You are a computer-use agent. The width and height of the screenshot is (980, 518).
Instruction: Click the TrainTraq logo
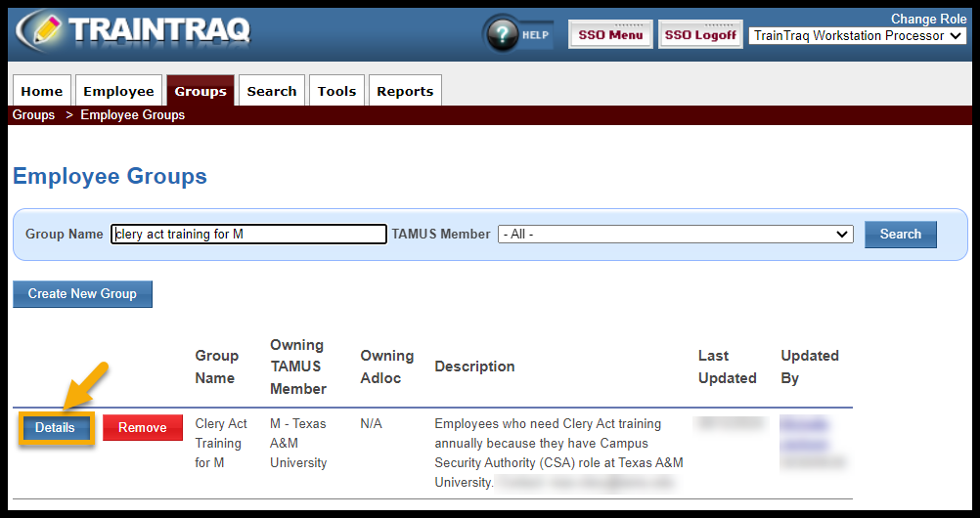[134, 30]
